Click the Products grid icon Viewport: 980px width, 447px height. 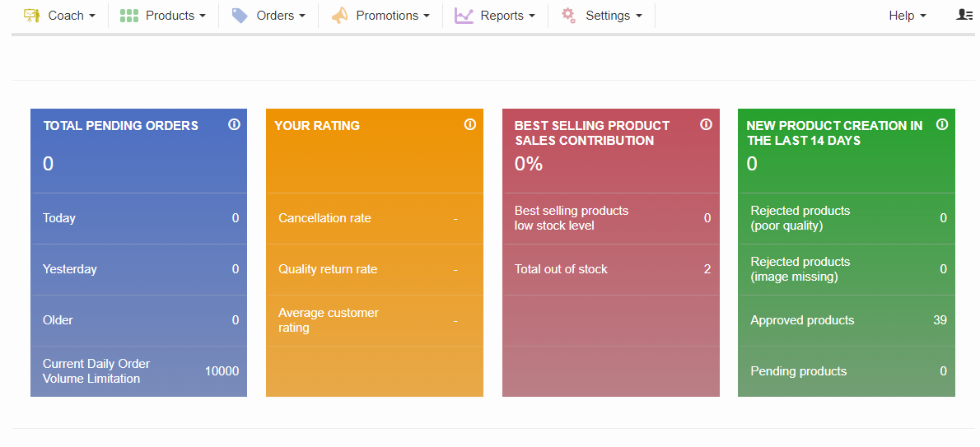(129, 16)
